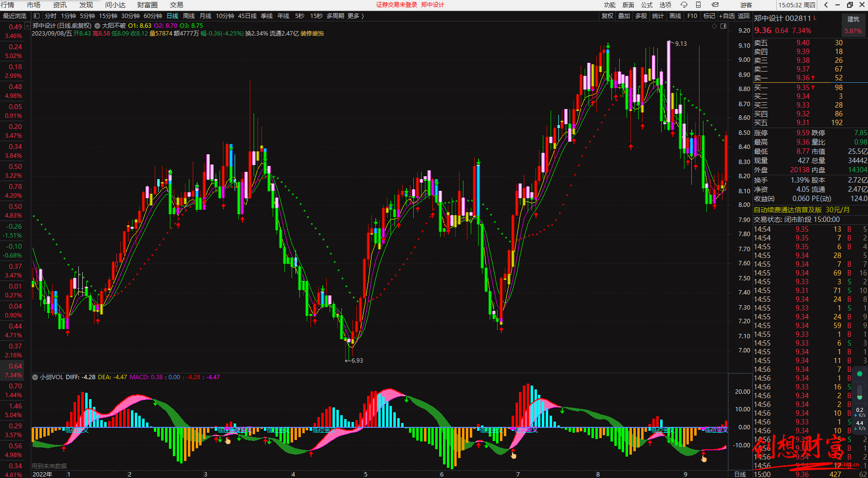Switch to the 月线 monthly period
Viewport: 868px width, 478px height.
(x=205, y=16)
